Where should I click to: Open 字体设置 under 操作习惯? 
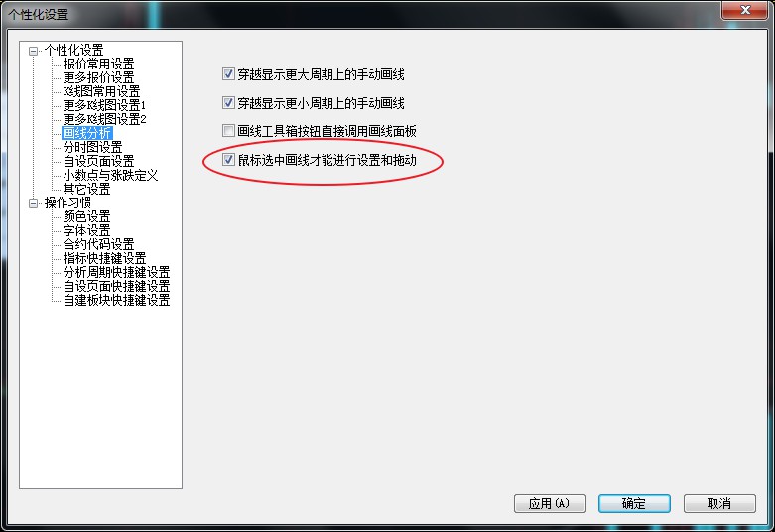pyautogui.click(x=86, y=230)
